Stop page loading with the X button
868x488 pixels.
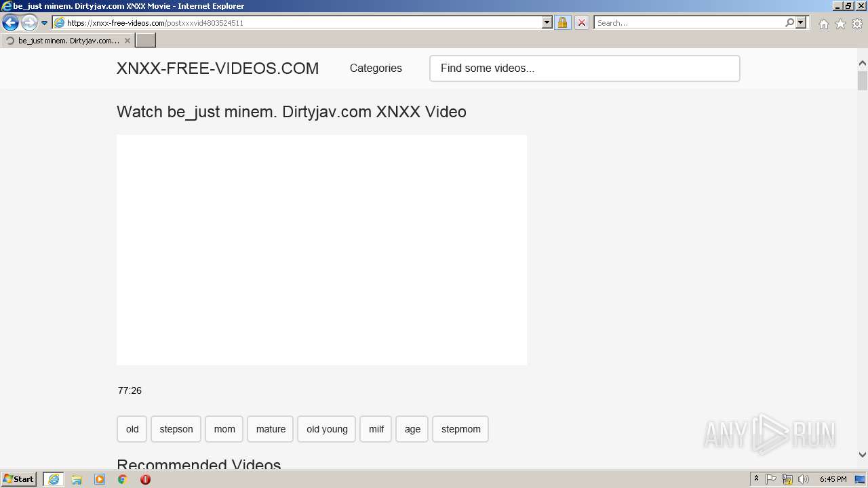tap(582, 22)
